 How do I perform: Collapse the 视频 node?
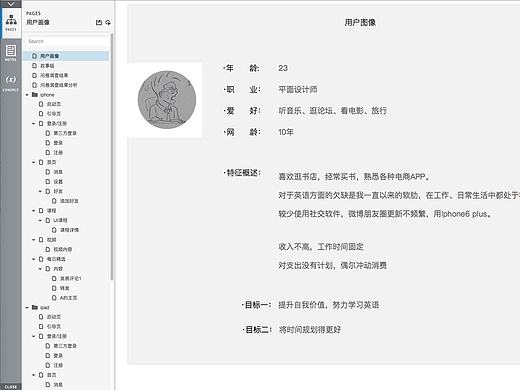(34, 240)
